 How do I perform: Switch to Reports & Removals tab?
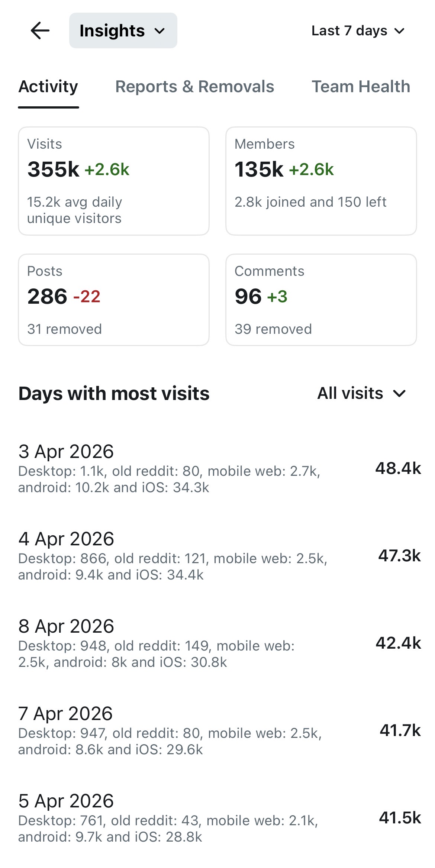tap(194, 87)
